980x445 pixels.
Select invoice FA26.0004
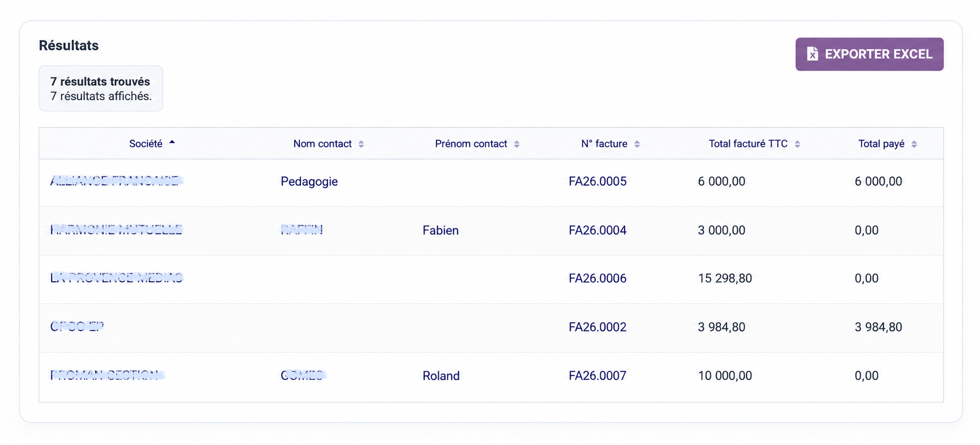[597, 230]
